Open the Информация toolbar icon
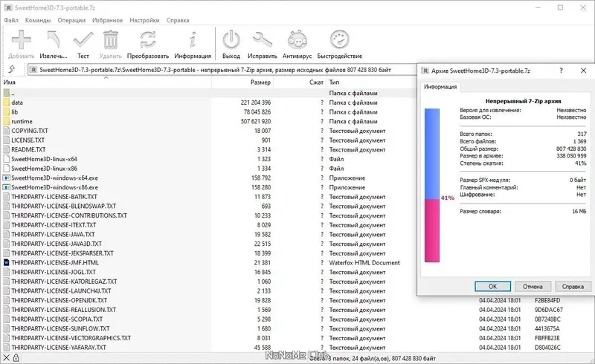The width and height of the screenshot is (595, 364). click(193, 40)
